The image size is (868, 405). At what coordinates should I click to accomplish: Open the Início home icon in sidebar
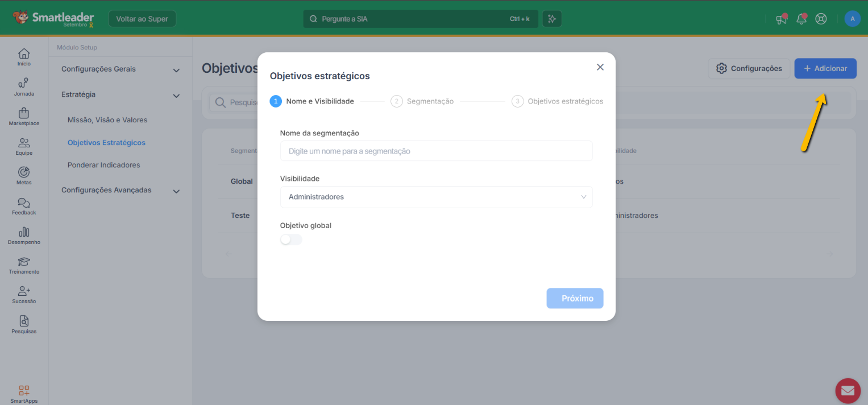pyautogui.click(x=24, y=55)
